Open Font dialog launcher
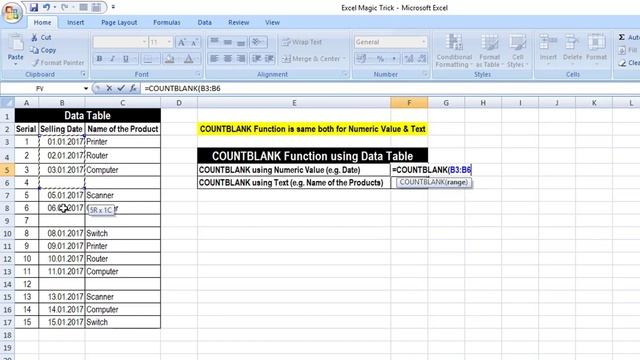This screenshot has height=360, width=640. [198, 74]
